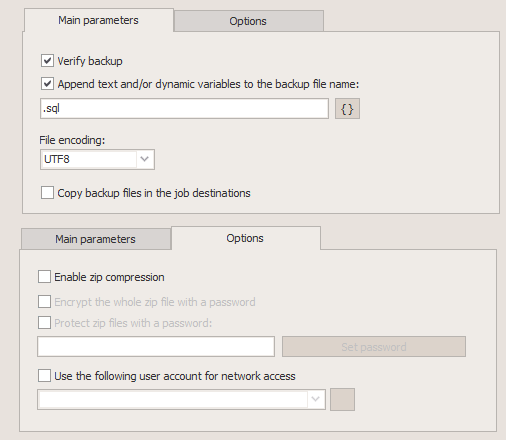Open the File encoding UTF8 dropdown

coord(145,159)
